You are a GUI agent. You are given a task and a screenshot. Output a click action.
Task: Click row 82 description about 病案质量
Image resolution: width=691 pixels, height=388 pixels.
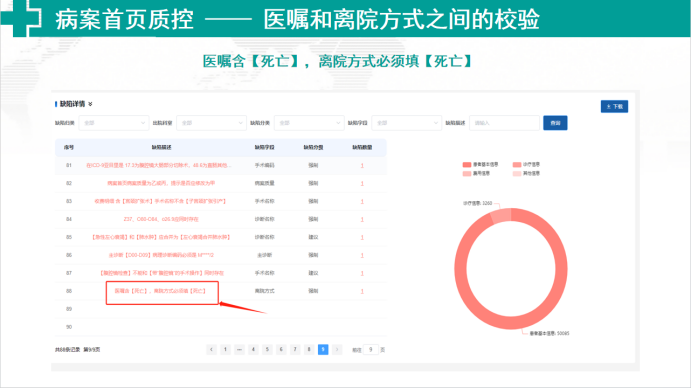pyautogui.click(x=161, y=183)
